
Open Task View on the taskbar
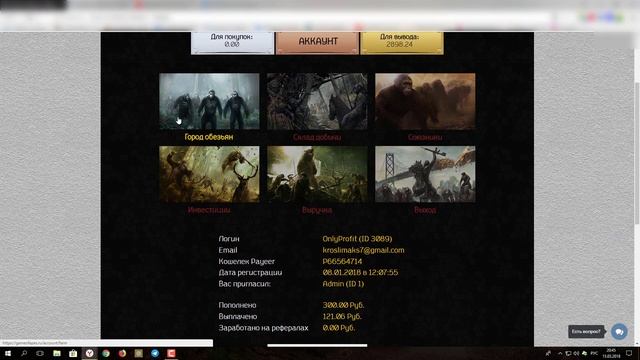click(40, 353)
